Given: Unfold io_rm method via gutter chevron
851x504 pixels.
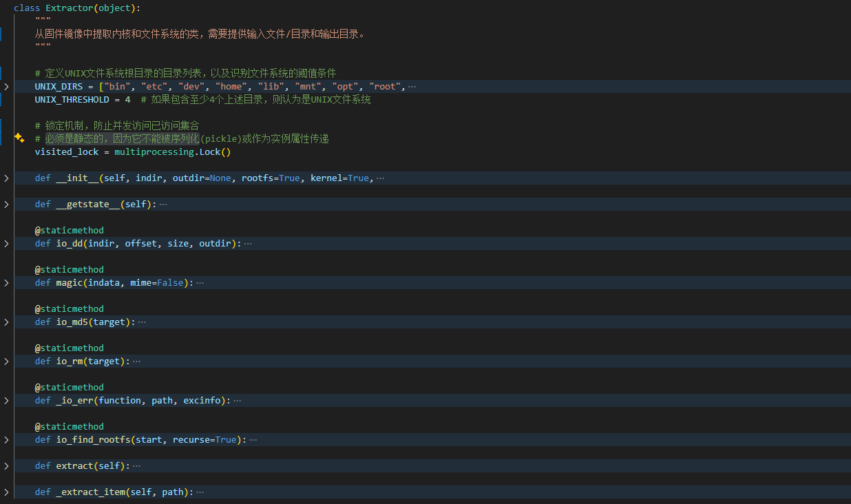Looking at the screenshot, I should click(6, 361).
